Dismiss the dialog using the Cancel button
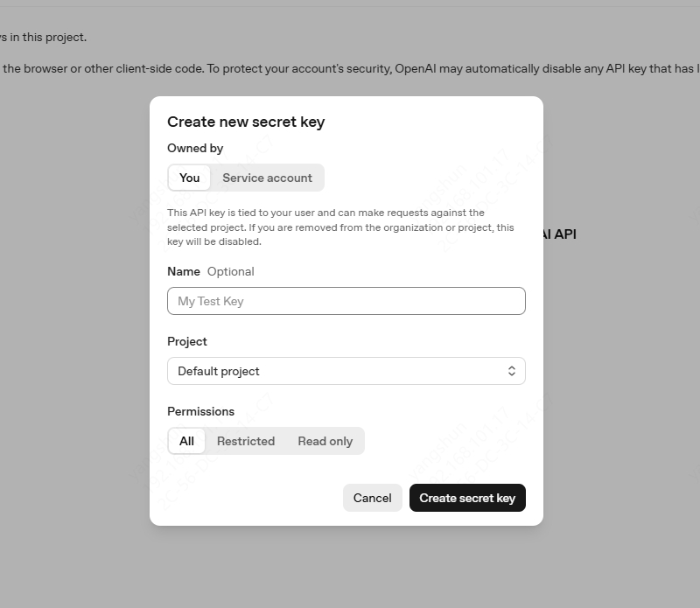700x608 pixels. coord(372,498)
